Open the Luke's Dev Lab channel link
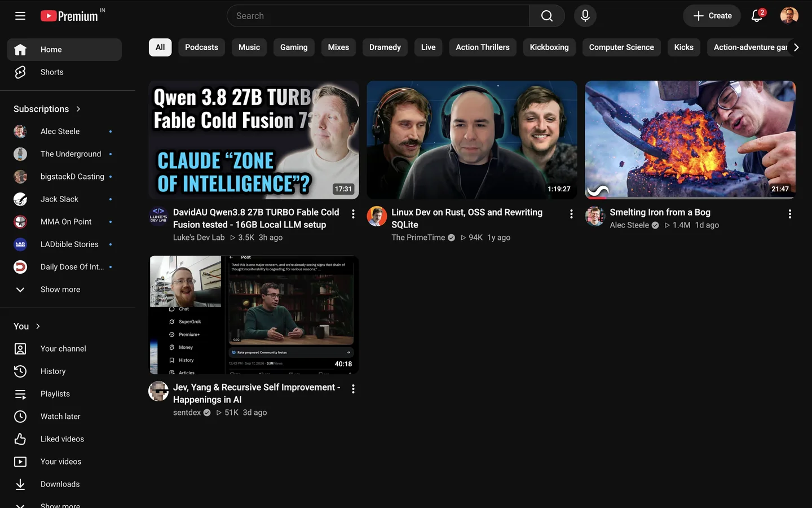This screenshot has width=812, height=508. tap(198, 238)
